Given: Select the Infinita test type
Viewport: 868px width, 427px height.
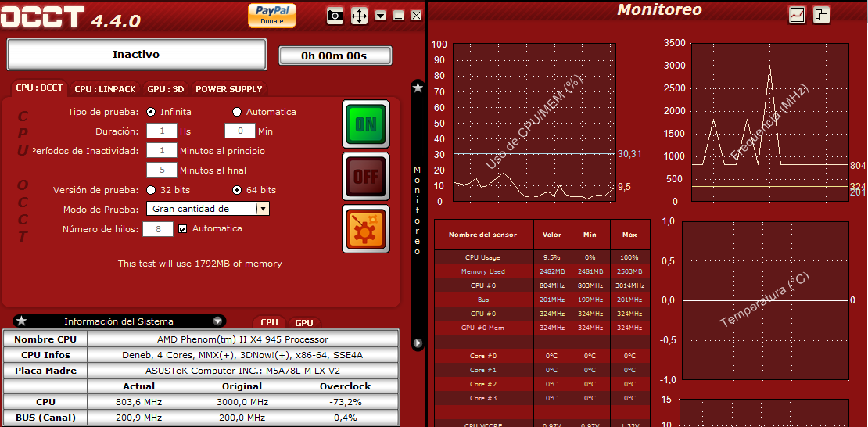Looking at the screenshot, I should coord(151,112).
